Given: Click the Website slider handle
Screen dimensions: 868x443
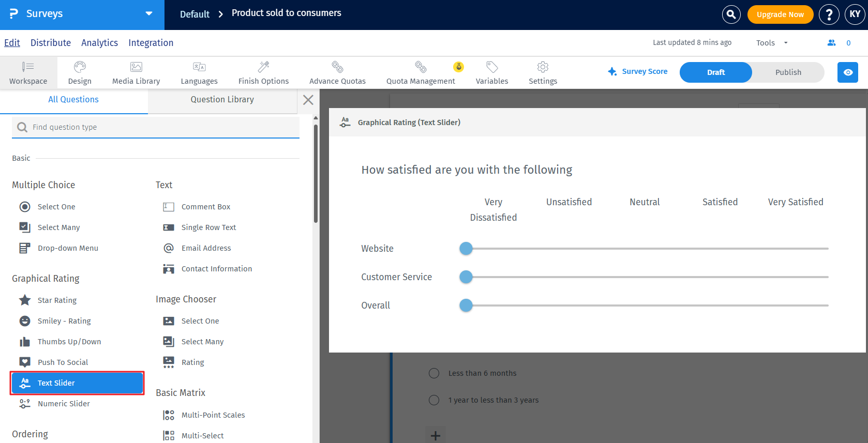Looking at the screenshot, I should (x=466, y=249).
